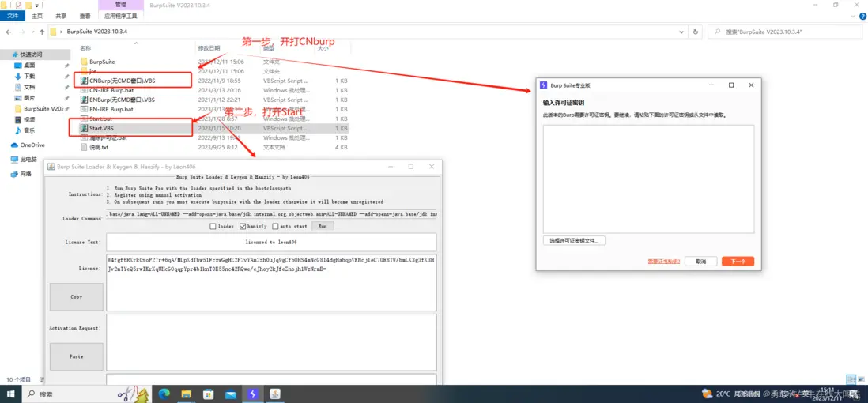Click 下一个 in Burp Suite dialog

738,262
